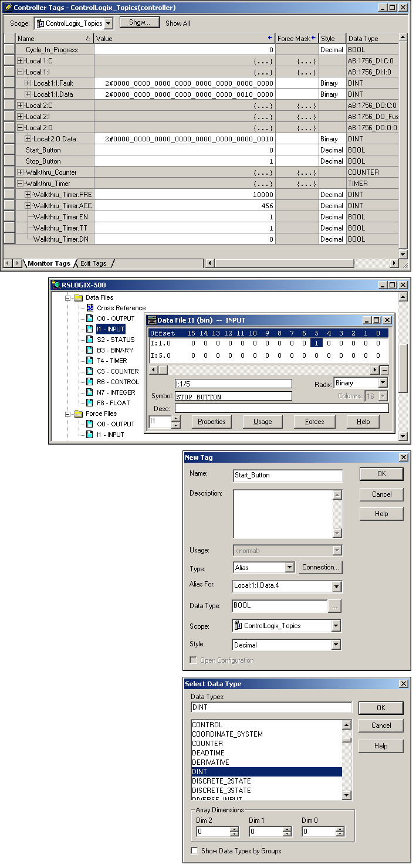Viewport: 416px width, 868px height.
Task: Expand the Local:1:C tag
Action: [x=21, y=61]
